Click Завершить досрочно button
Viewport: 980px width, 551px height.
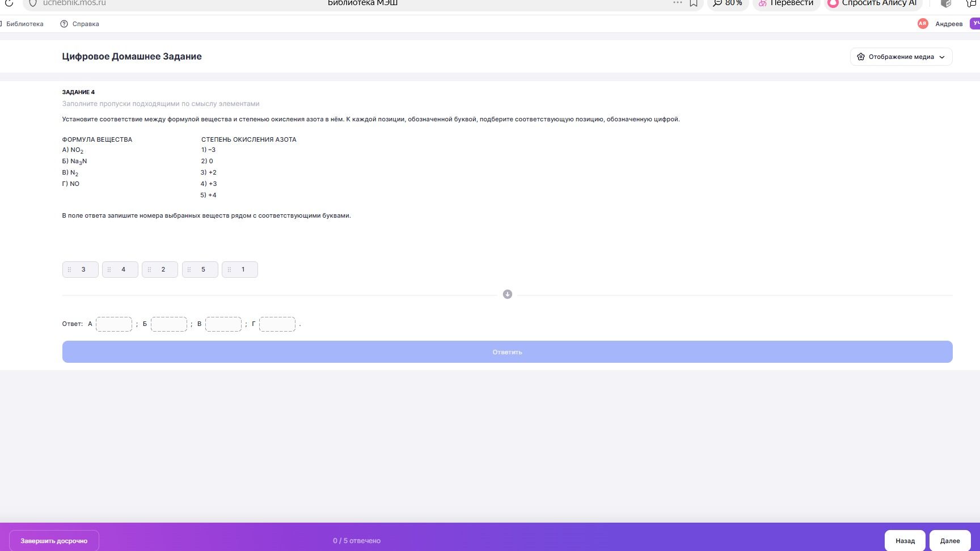tap(54, 541)
